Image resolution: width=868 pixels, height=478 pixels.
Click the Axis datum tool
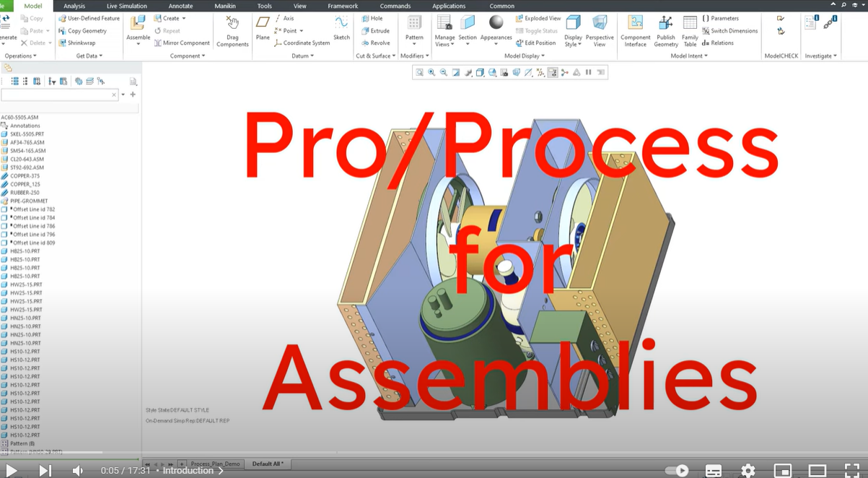click(284, 18)
